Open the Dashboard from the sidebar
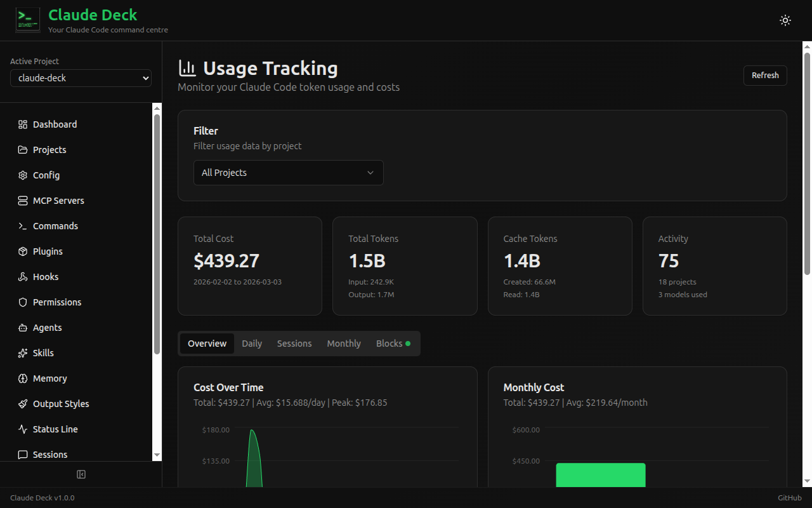Image resolution: width=812 pixels, height=508 pixels. [55, 124]
